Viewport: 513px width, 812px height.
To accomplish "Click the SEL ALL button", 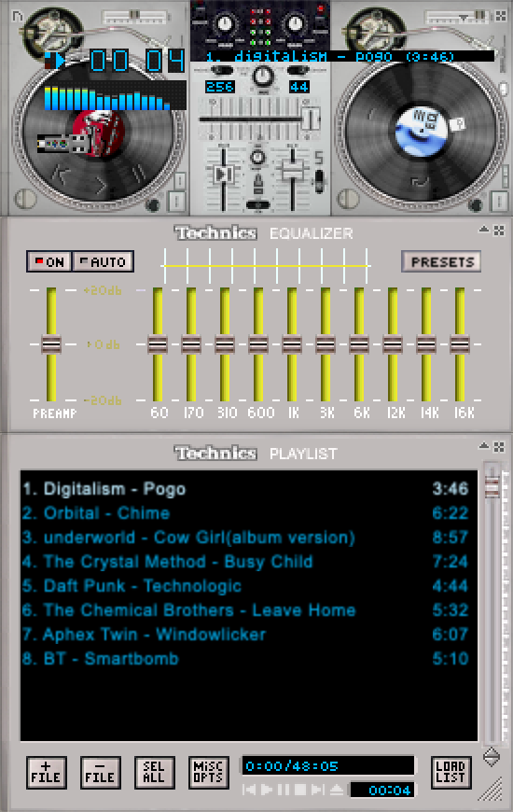I will [154, 772].
